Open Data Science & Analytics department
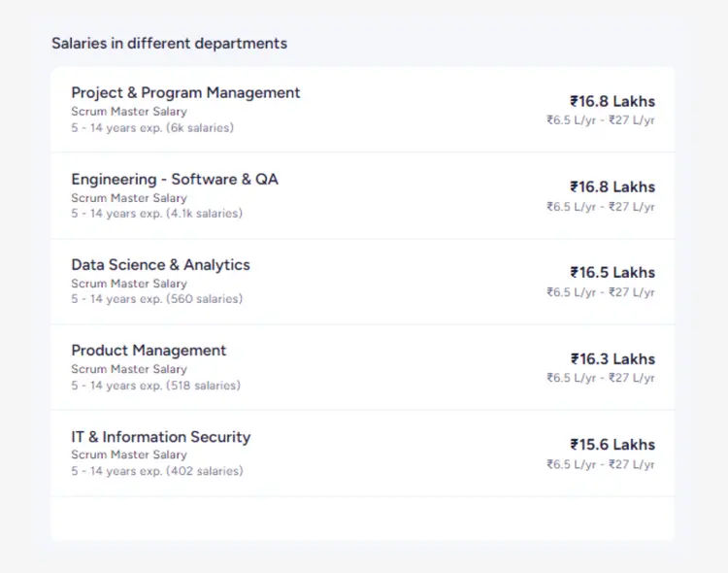 160,265
